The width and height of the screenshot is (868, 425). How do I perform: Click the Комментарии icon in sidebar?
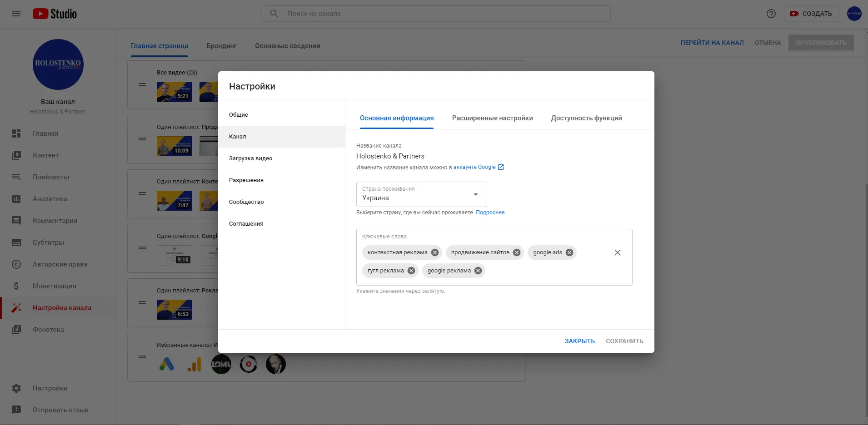point(16,221)
